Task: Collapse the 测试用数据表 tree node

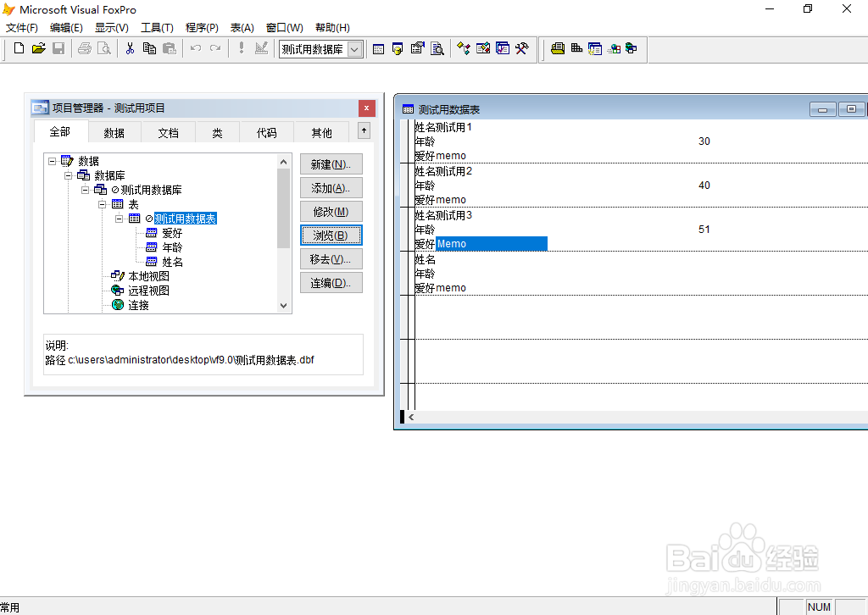Action: (119, 219)
